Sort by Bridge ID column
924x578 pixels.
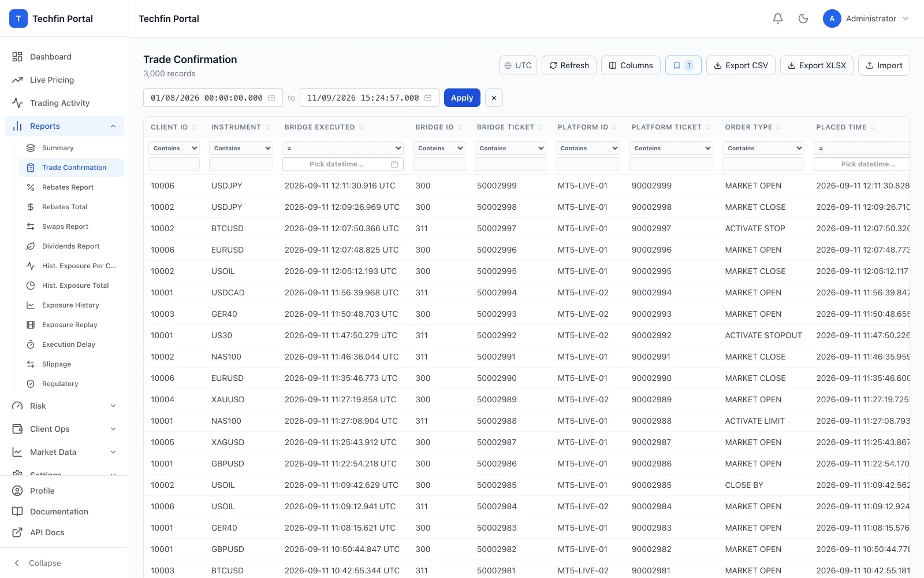pyautogui.click(x=439, y=127)
